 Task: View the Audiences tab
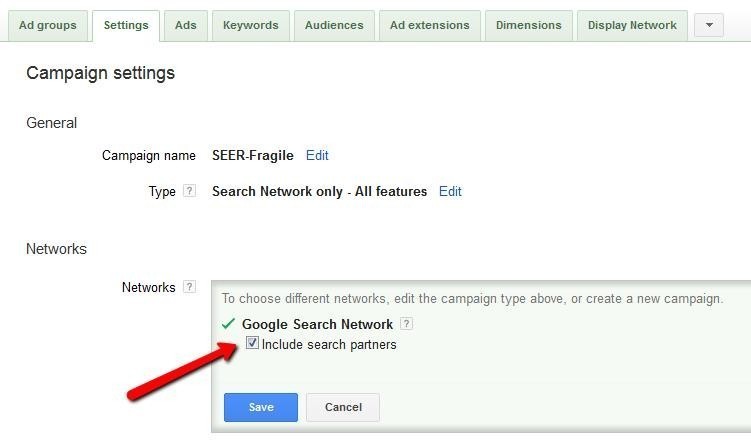click(x=334, y=25)
